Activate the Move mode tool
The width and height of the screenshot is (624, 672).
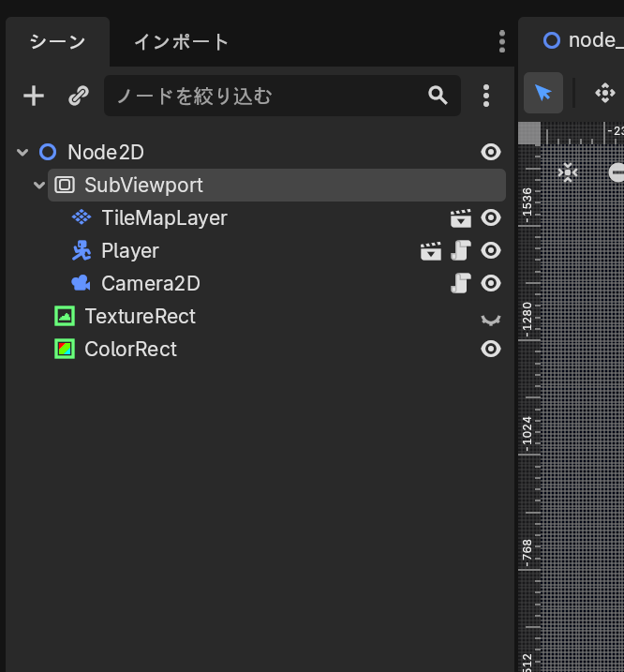click(x=605, y=93)
